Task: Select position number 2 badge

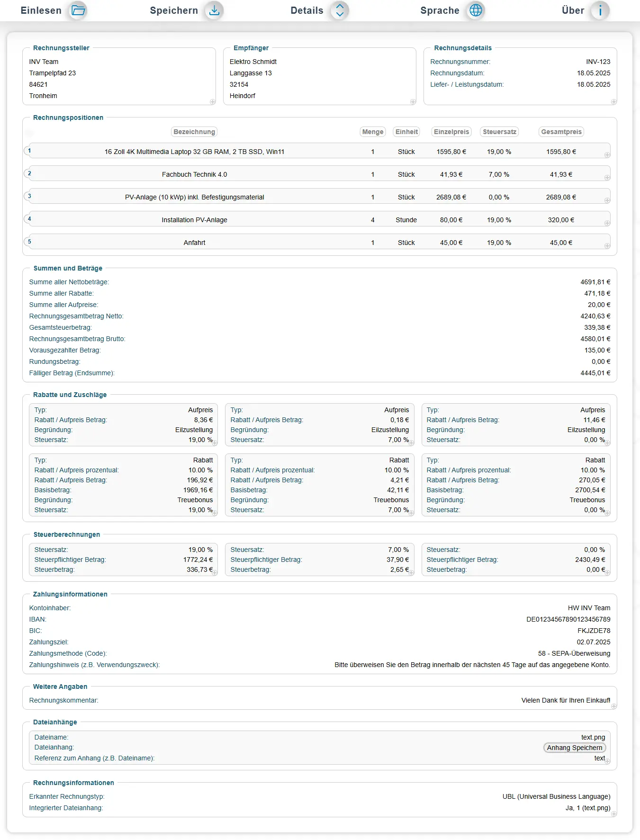Action: 29,173
